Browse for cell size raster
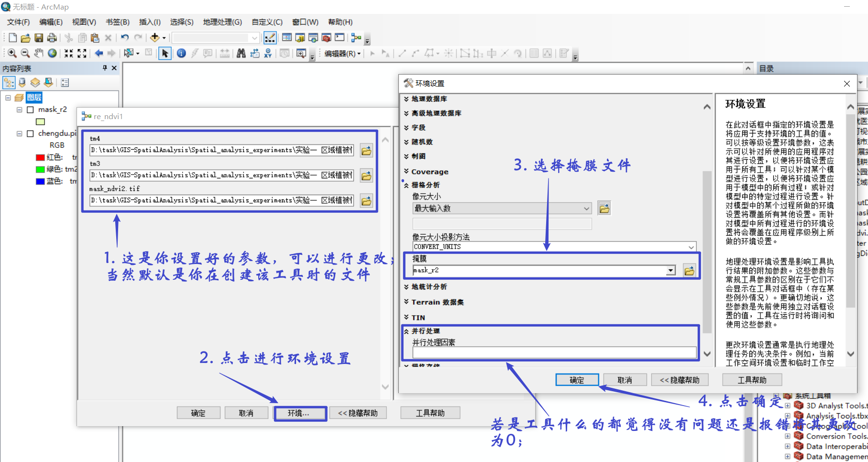Viewport: 868px width, 462px height. [604, 208]
